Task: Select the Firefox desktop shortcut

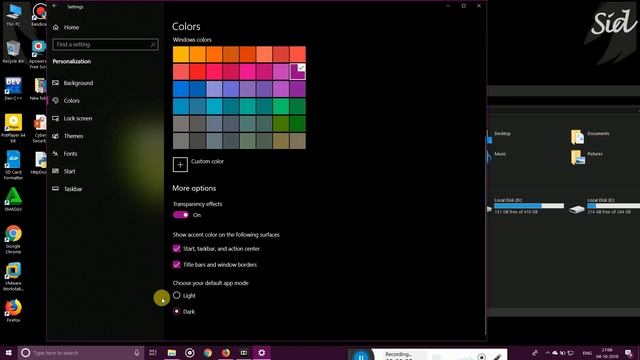Action: (13, 311)
